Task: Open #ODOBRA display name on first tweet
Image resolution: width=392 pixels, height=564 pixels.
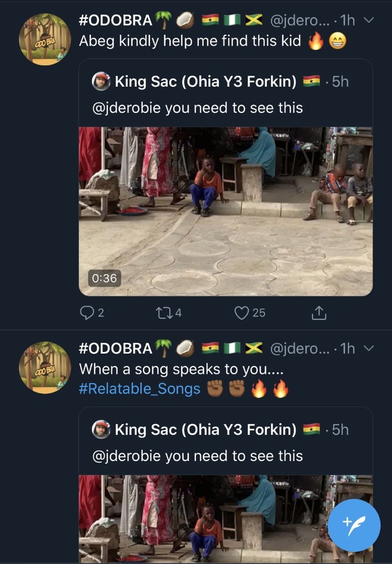Action: coord(115,21)
